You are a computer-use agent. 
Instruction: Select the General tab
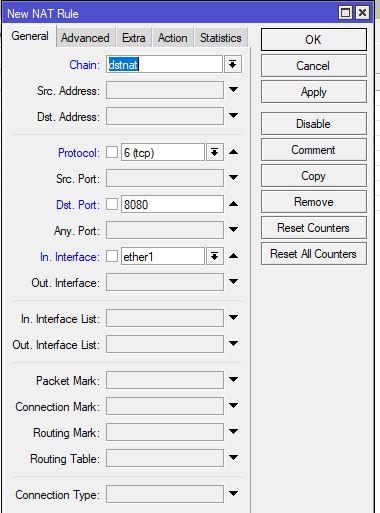click(30, 36)
